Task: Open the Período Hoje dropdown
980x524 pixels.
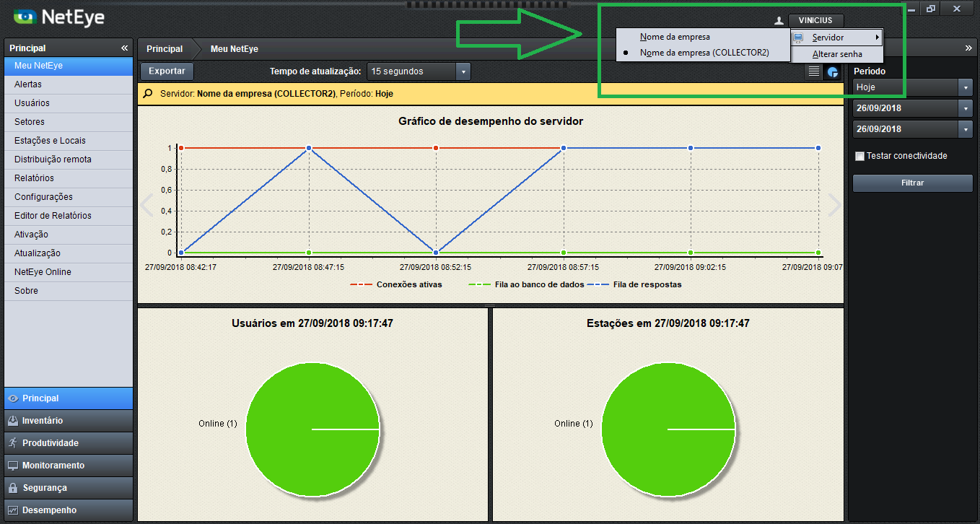Action: click(x=913, y=87)
